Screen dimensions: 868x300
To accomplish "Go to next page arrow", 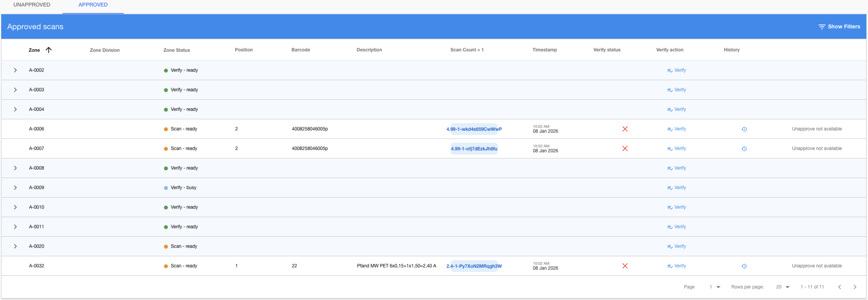I will coord(855,287).
